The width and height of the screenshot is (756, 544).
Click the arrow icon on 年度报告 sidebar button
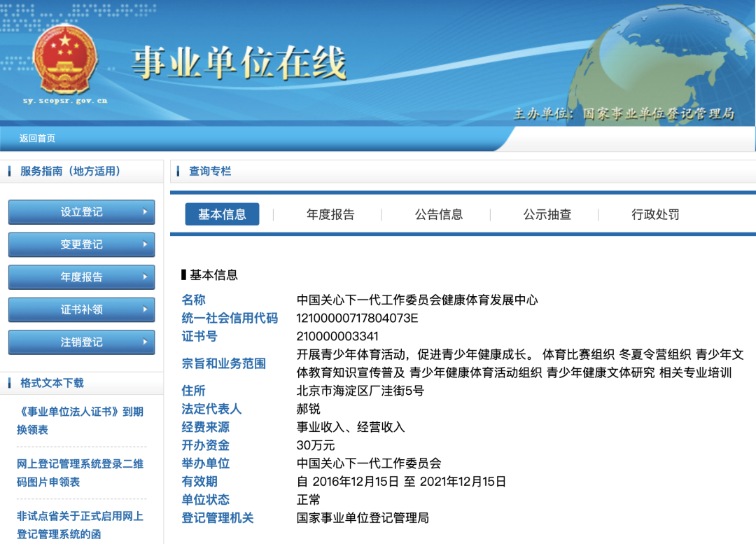point(145,277)
